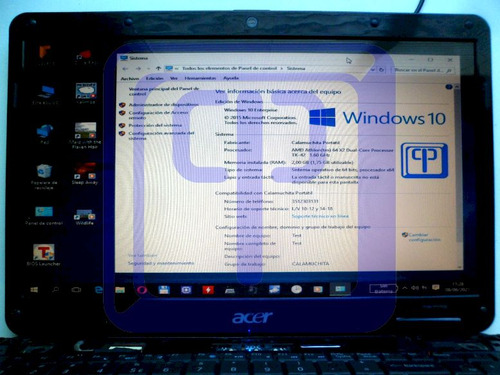This screenshot has height=375, width=500.
Task: Open Configuración avanzada del sistema link
Action: (x=161, y=135)
